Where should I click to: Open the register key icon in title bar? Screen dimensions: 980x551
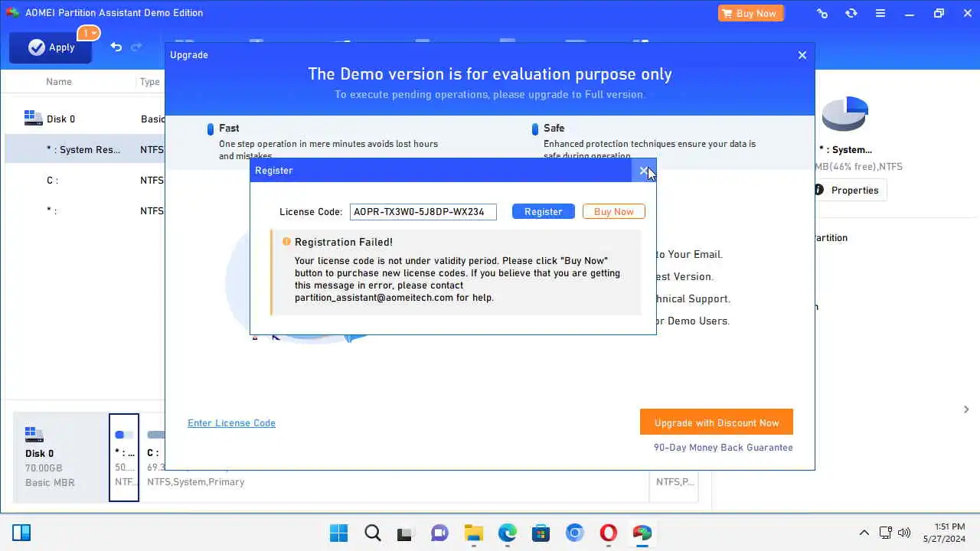(x=822, y=13)
